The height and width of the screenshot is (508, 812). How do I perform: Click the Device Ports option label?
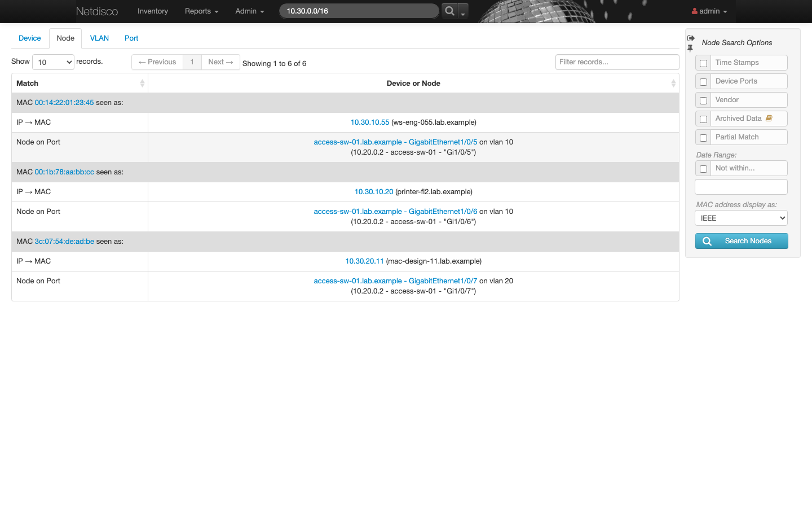click(x=736, y=81)
